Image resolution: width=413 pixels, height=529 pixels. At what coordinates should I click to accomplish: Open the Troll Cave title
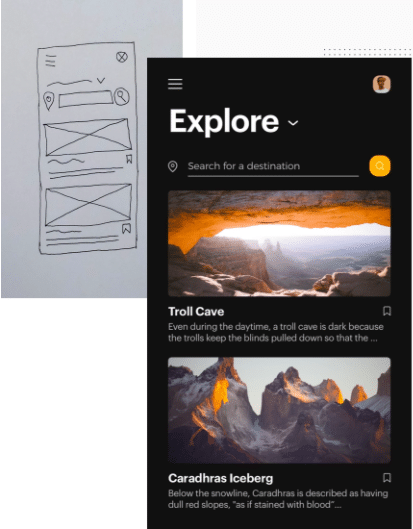[196, 311]
